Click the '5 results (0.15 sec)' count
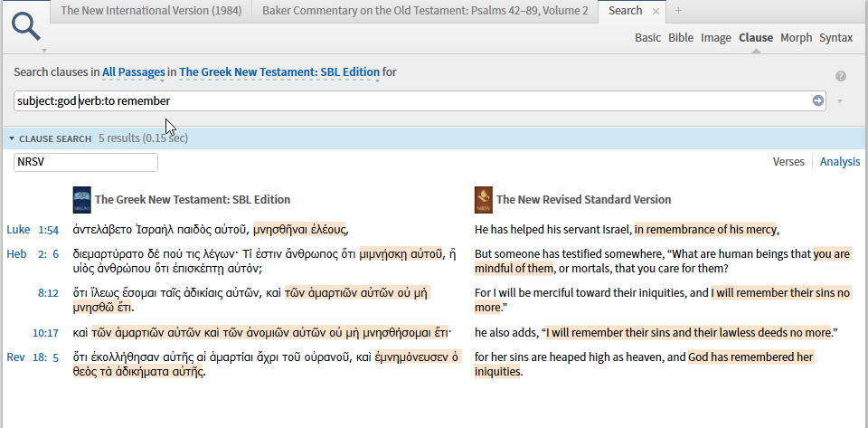 [143, 138]
